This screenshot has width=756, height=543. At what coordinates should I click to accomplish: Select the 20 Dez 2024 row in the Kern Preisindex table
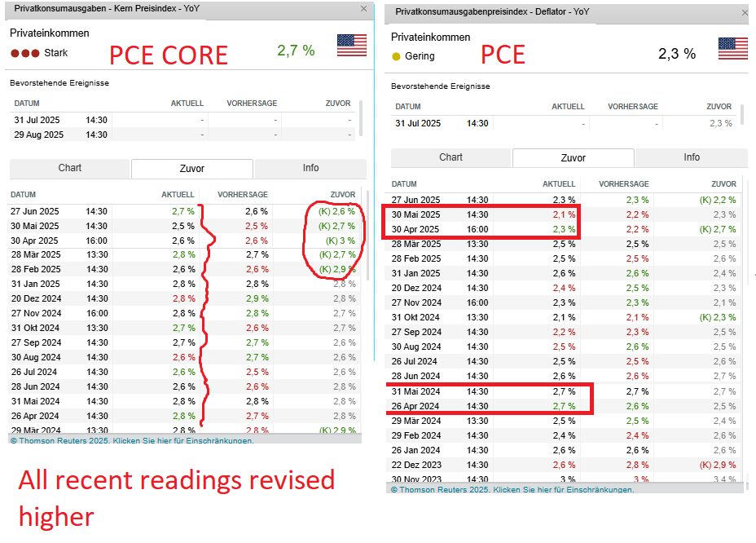pos(185,298)
